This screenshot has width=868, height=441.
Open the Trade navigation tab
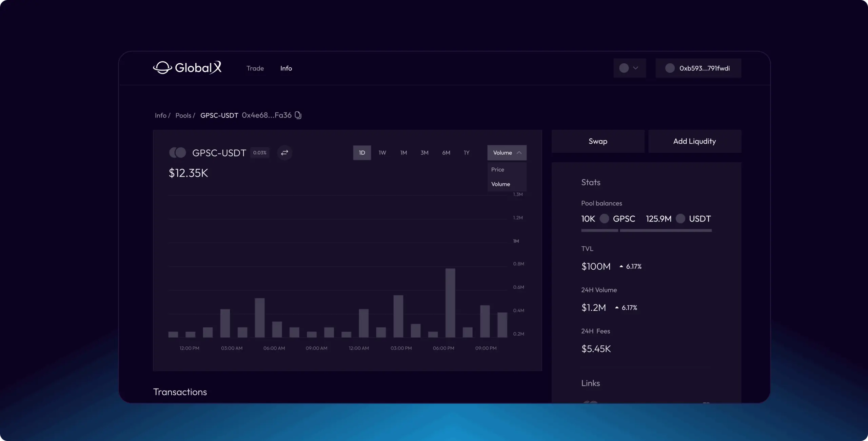(x=255, y=68)
